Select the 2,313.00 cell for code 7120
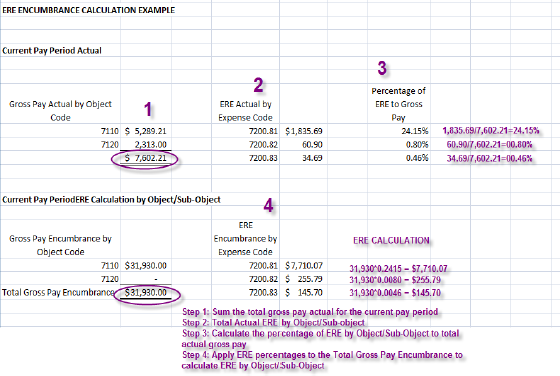This screenshot has height=376, width=560. click(150, 145)
